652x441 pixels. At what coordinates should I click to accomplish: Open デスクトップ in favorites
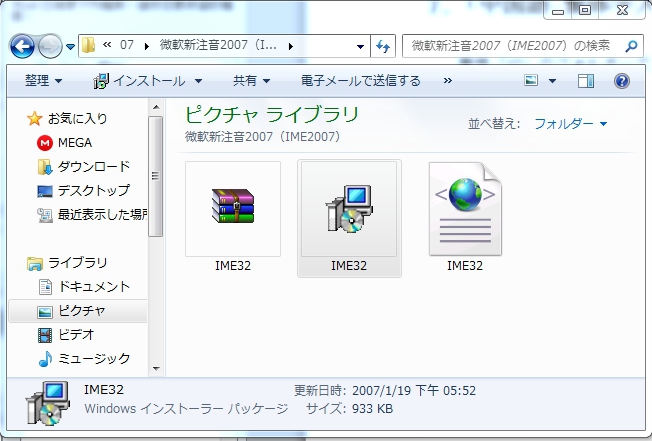[84, 191]
